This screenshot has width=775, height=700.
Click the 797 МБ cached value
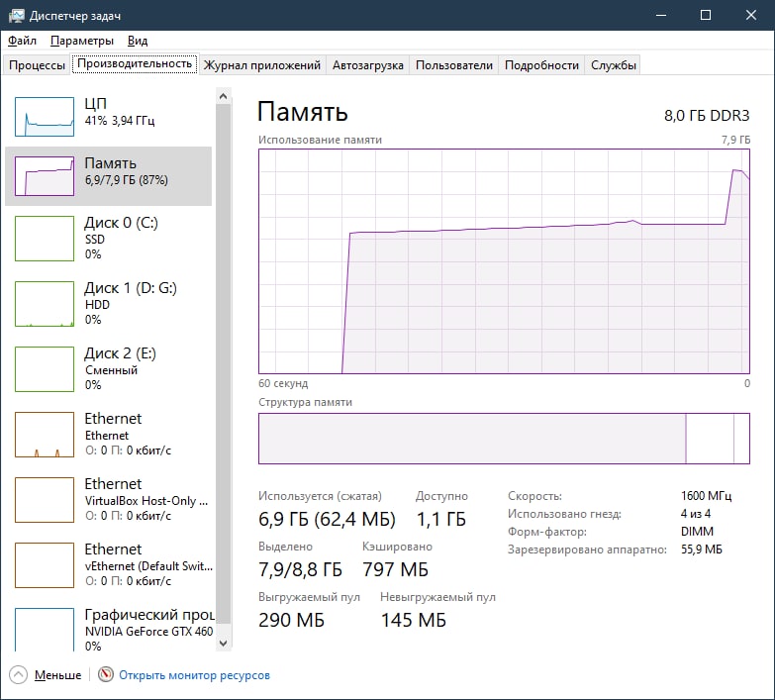(x=395, y=569)
